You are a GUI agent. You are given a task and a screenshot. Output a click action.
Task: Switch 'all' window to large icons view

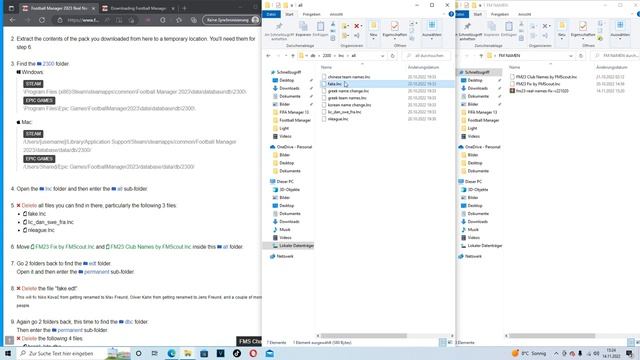click(x=450, y=342)
